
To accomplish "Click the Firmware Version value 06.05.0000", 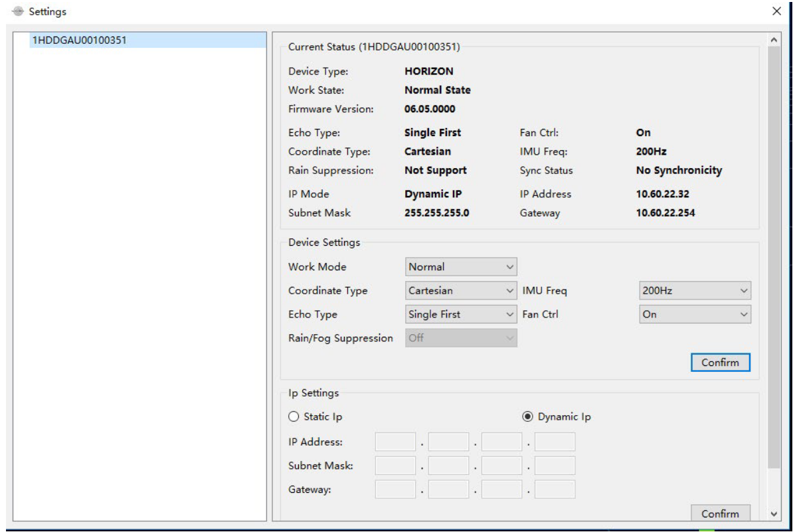I will [430, 109].
